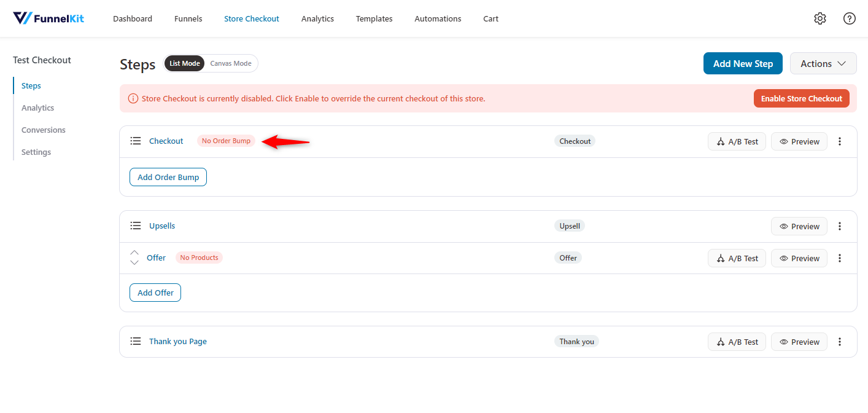Screen dimensions: 868x413
Task: Switch to Canvas Mode view
Action: click(x=231, y=63)
